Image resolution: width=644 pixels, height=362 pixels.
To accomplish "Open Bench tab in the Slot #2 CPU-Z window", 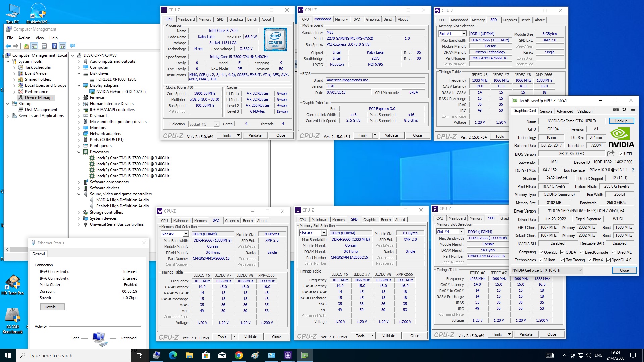I will pyautogui.click(x=248, y=220).
